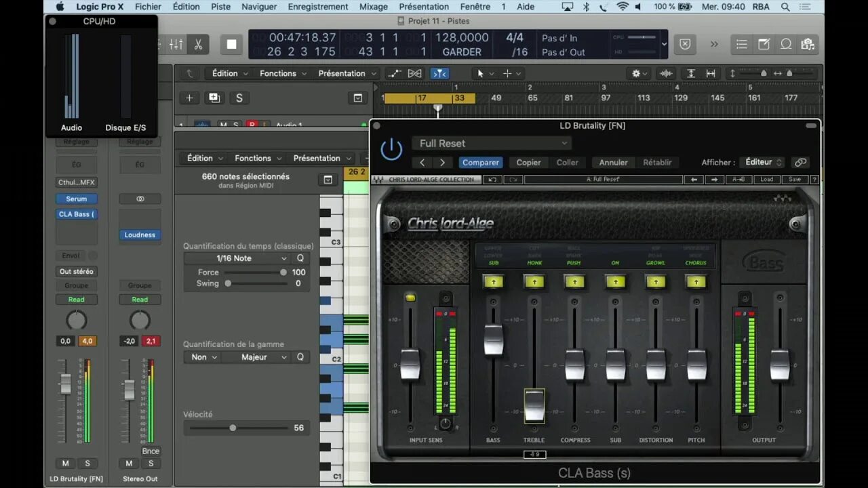This screenshot has height=488, width=868.
Task: Open macOS Spotlight search icon
Action: point(785,7)
